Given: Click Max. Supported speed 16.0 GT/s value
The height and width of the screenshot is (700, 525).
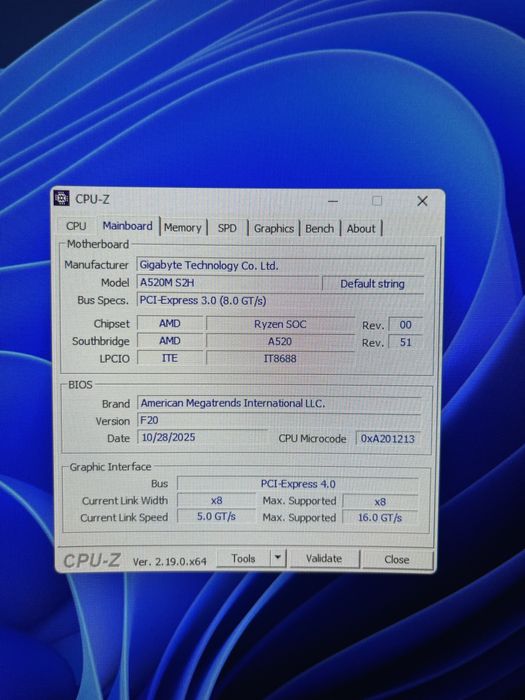Looking at the screenshot, I should (380, 518).
